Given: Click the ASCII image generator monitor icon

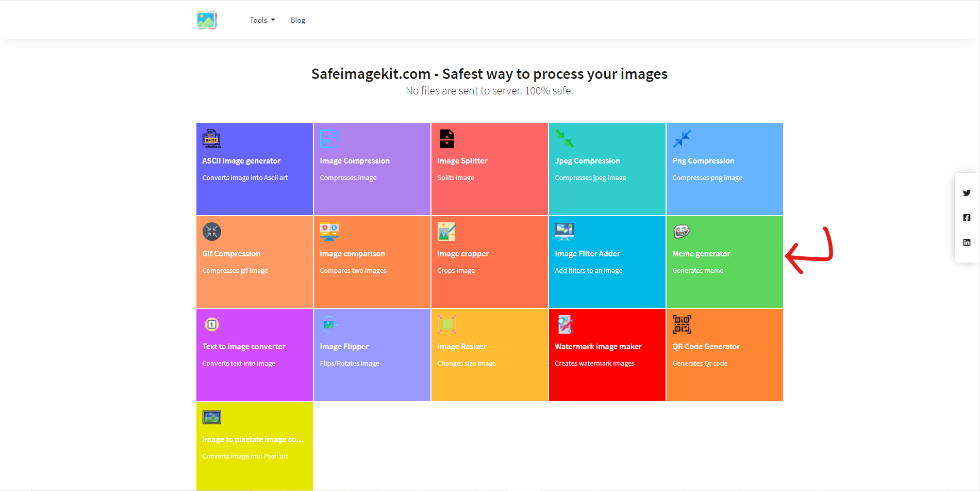Looking at the screenshot, I should 212,139.
